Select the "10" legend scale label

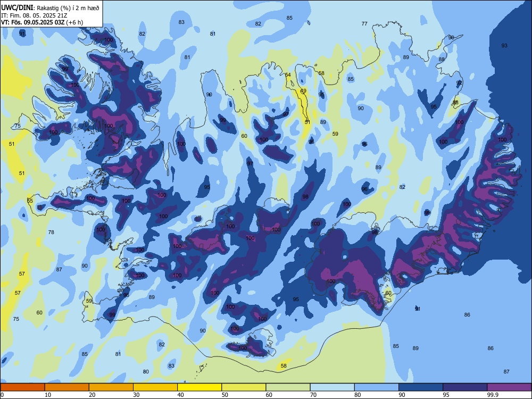(x=48, y=395)
